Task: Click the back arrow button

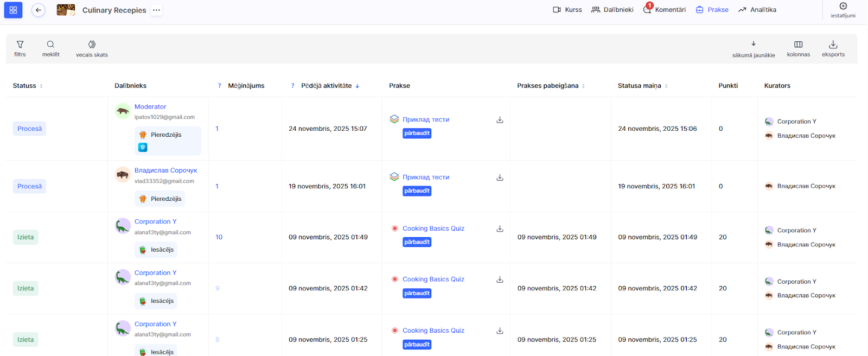Action: (39, 10)
